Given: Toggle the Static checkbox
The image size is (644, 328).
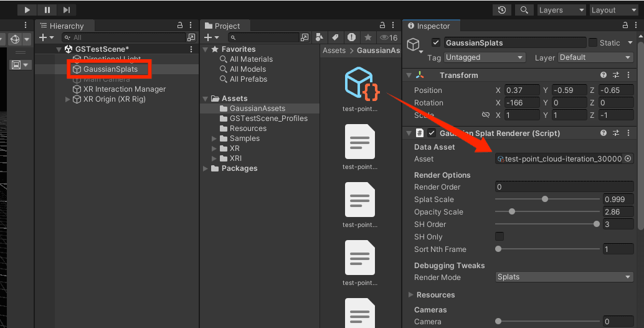Looking at the screenshot, I should pos(592,42).
